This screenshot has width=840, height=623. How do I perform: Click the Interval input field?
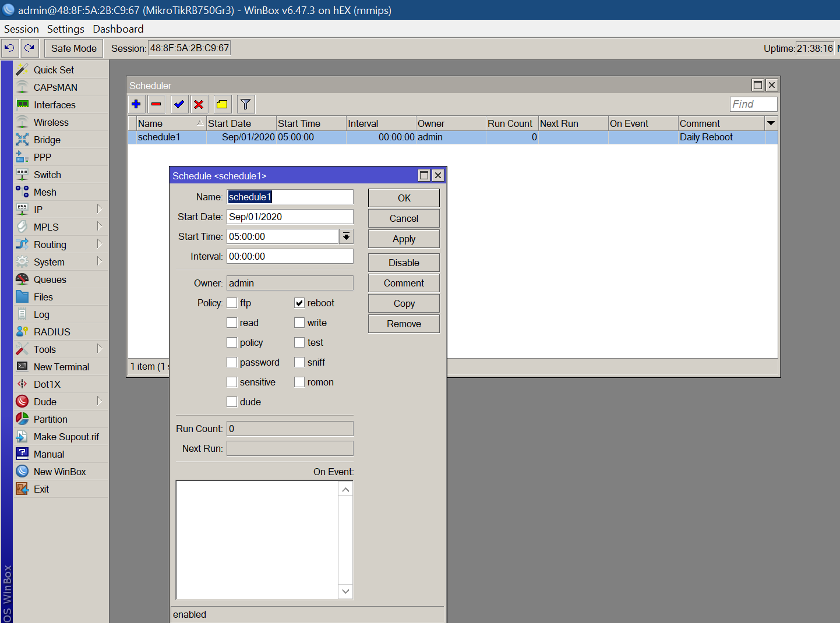pos(290,256)
